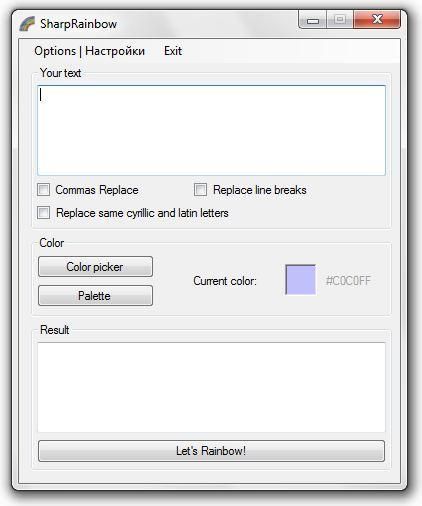Viewport: 422px width, 506px height.
Task: Open the Options | Настройки menu
Action: click(89, 51)
